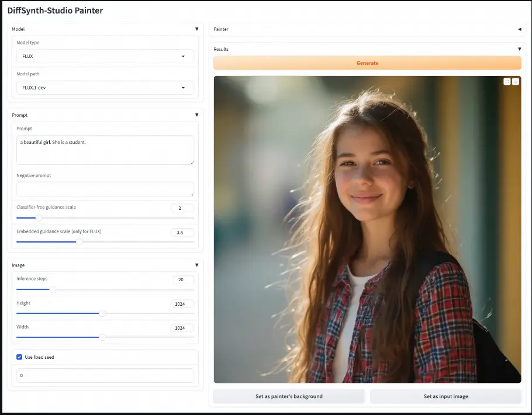The image size is (532, 415).
Task: Select the Height value field
Action: (x=183, y=304)
